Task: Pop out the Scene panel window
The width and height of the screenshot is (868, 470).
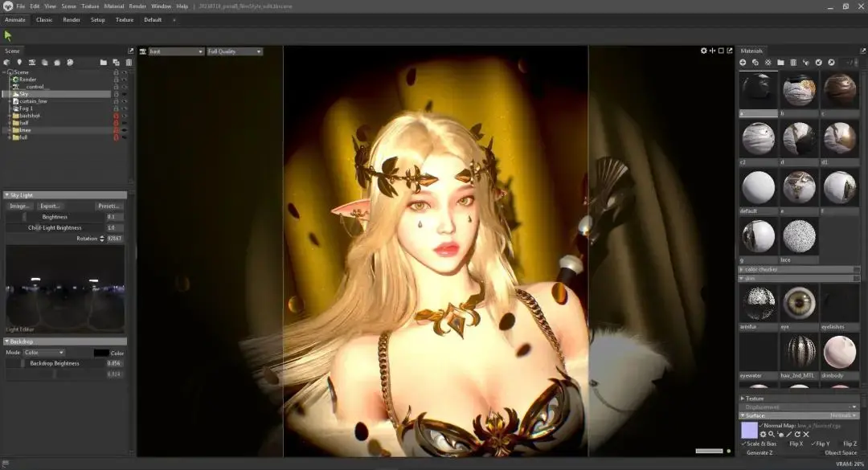Action: click(x=131, y=51)
